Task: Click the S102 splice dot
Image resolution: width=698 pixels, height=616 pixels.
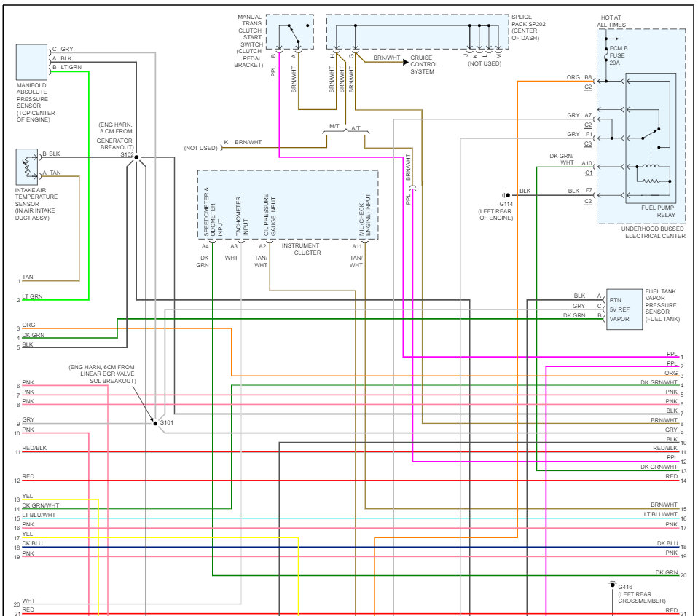Action: (x=137, y=157)
